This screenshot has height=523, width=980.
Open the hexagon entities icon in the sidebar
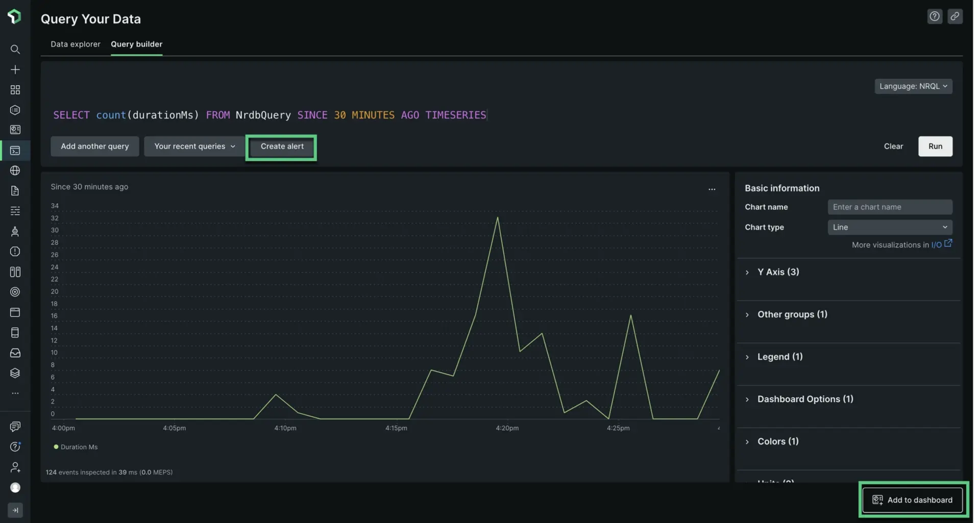point(15,110)
